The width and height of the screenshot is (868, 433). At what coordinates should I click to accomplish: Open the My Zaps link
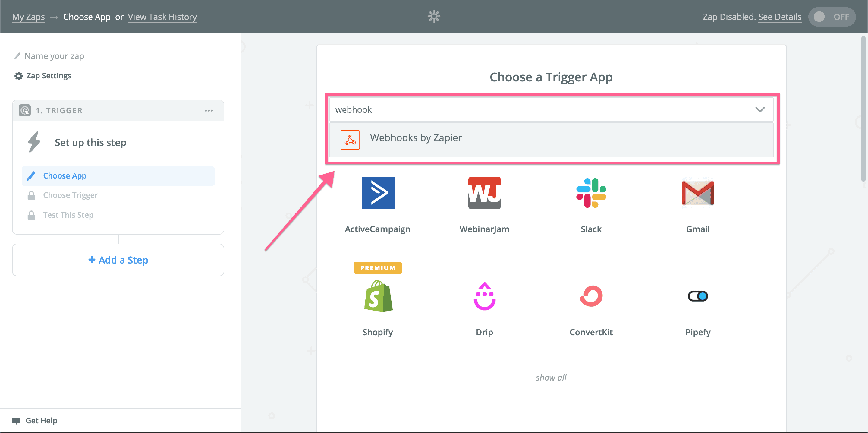(x=28, y=17)
